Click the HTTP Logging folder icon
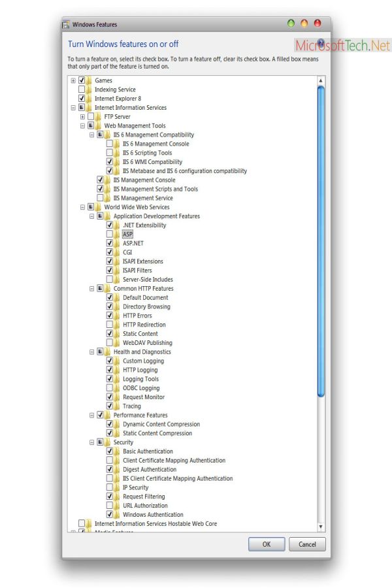Viewport: 392px width, 588px height. pyautogui.click(x=117, y=370)
